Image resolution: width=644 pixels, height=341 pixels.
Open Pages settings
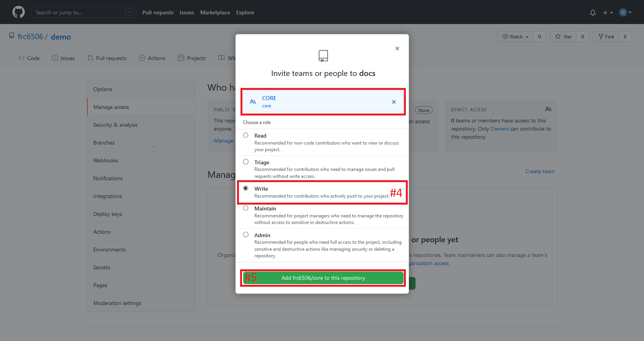pyautogui.click(x=141, y=285)
